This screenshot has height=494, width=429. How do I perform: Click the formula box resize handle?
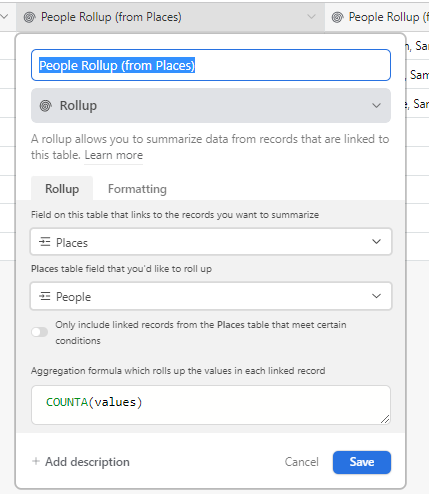click(x=385, y=419)
